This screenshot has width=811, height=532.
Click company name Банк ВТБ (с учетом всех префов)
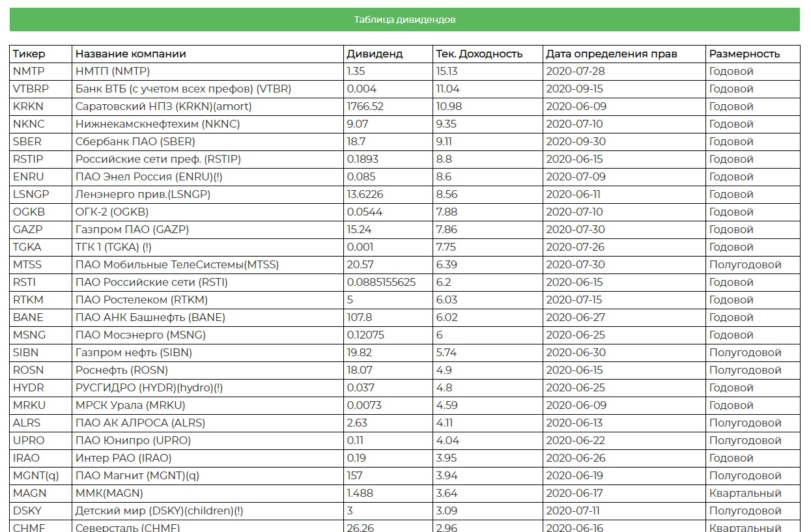pyautogui.click(x=183, y=89)
